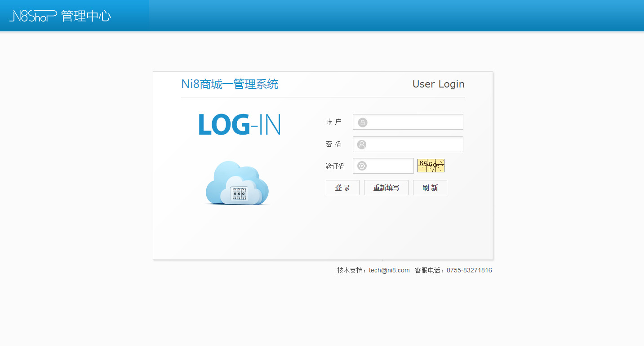Click the lock icon in account field

(x=362, y=122)
